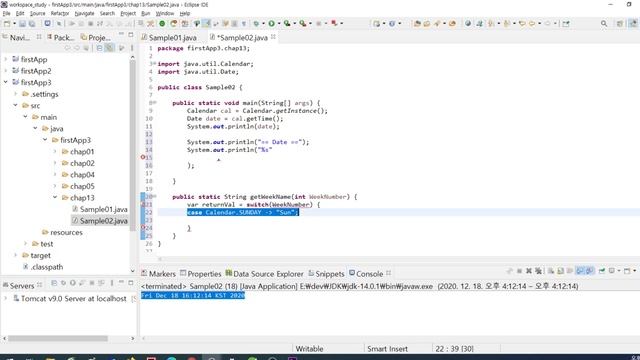Toggle Scroll Lock in Console toolbar
This screenshot has height=360, width=640.
point(560,271)
